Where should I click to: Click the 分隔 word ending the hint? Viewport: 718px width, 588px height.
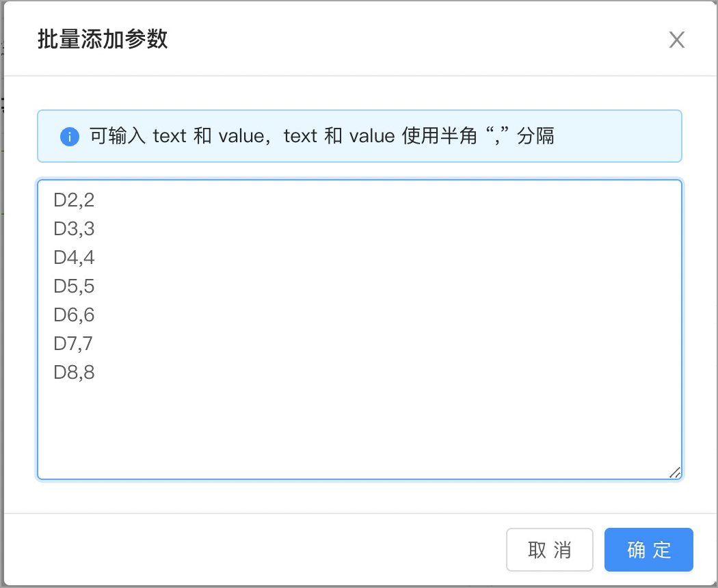click(535, 136)
